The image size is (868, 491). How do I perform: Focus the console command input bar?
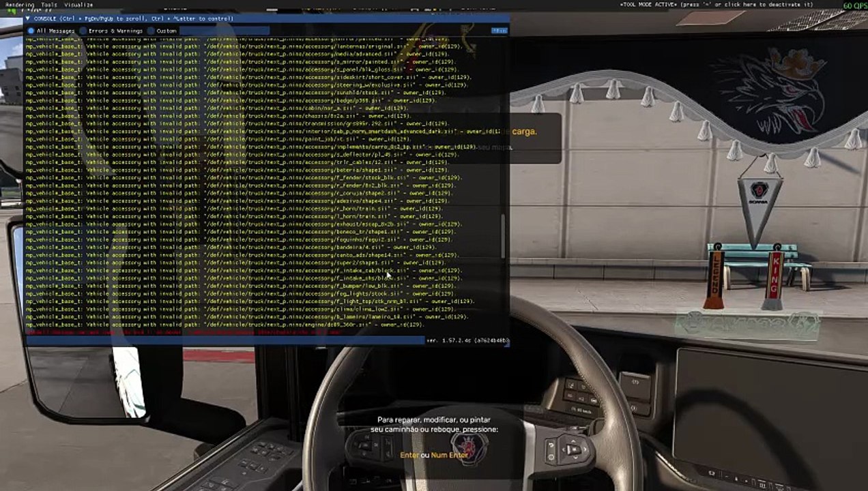225,340
